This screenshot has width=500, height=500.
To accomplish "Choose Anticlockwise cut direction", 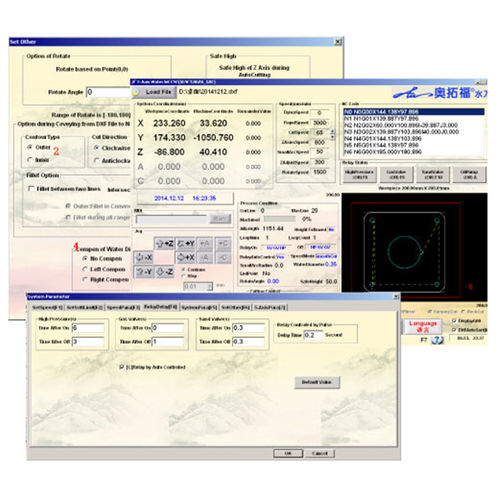I will [x=97, y=161].
